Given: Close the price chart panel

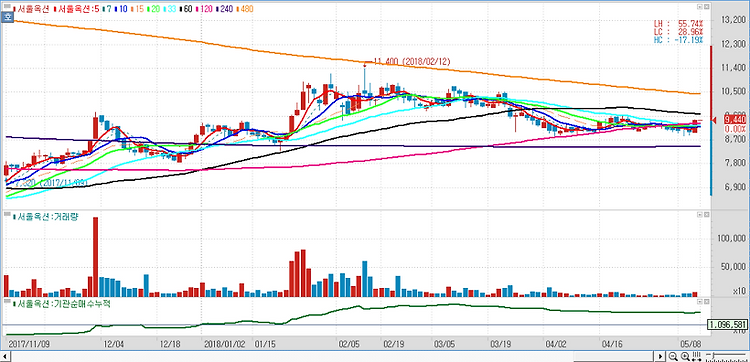Looking at the screenshot, I should (706, 7).
